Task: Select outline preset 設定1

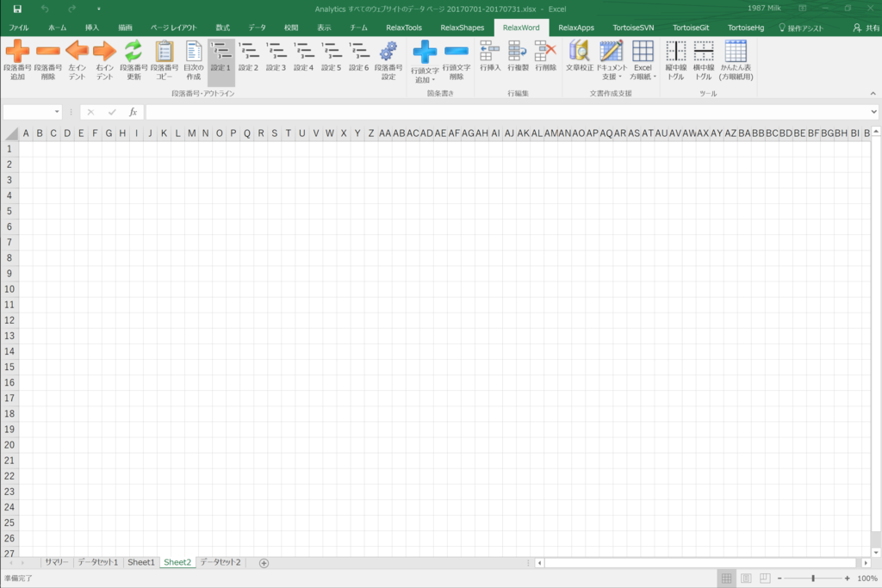Action: point(220,62)
